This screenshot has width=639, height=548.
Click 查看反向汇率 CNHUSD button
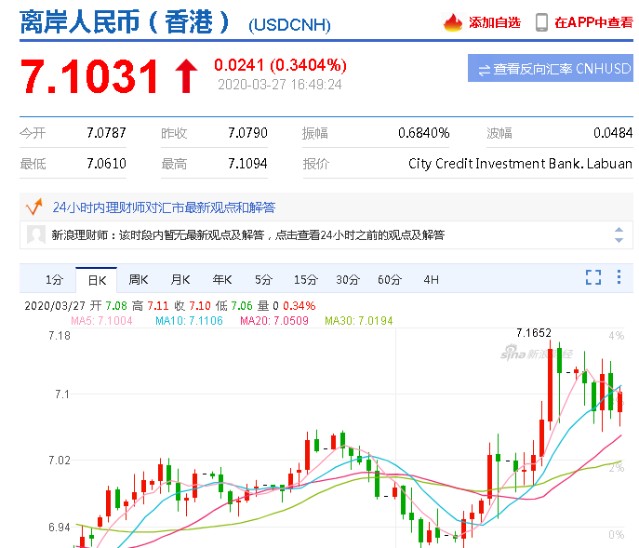550,69
